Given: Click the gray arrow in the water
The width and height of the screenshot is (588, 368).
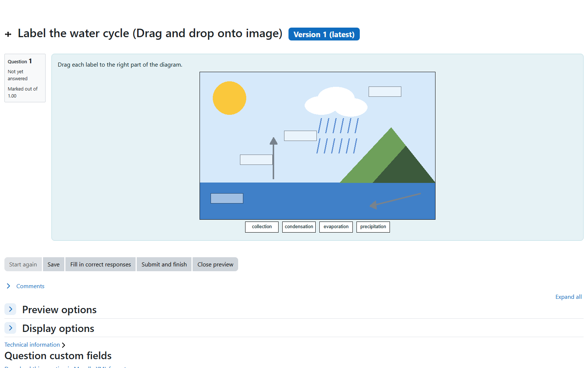Looking at the screenshot, I should (x=395, y=201).
